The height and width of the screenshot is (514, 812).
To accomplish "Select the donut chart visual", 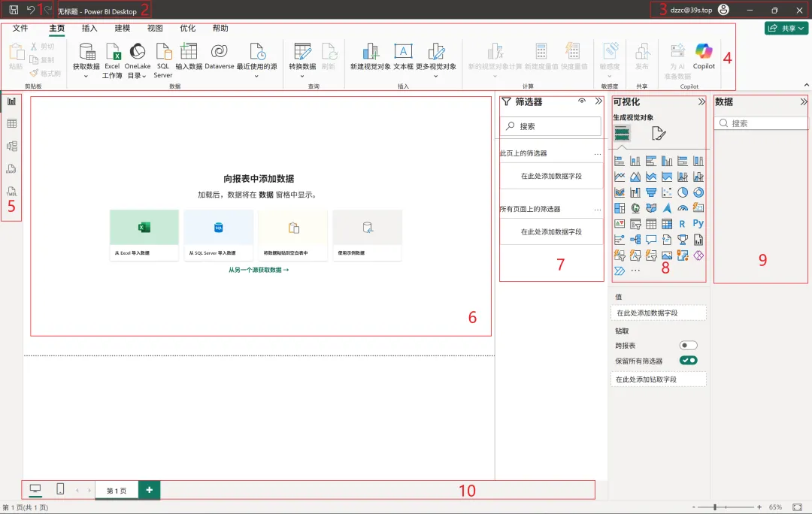I will (698, 192).
